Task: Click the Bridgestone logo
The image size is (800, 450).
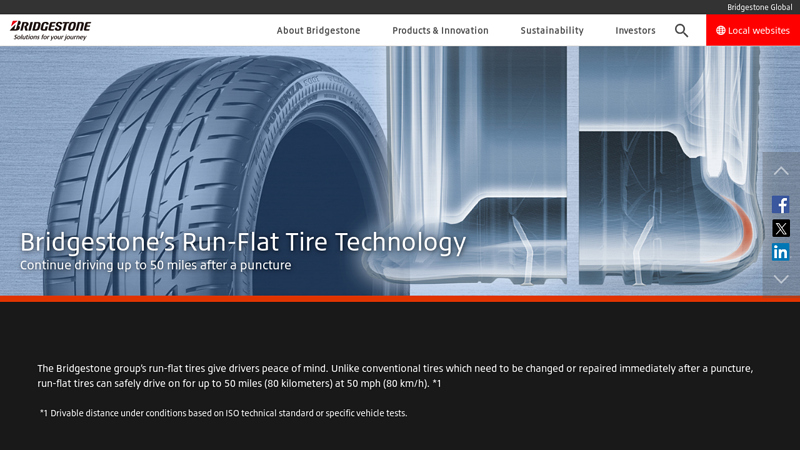Action: (51, 30)
